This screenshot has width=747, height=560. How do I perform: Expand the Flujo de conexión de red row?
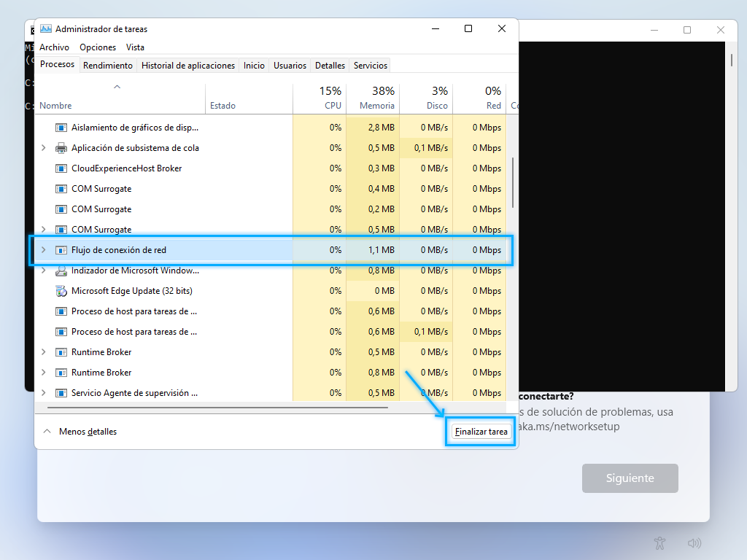pyautogui.click(x=43, y=250)
